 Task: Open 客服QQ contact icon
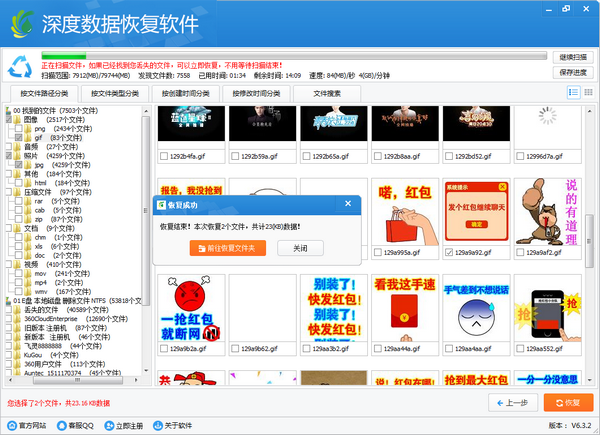[x=62, y=425]
